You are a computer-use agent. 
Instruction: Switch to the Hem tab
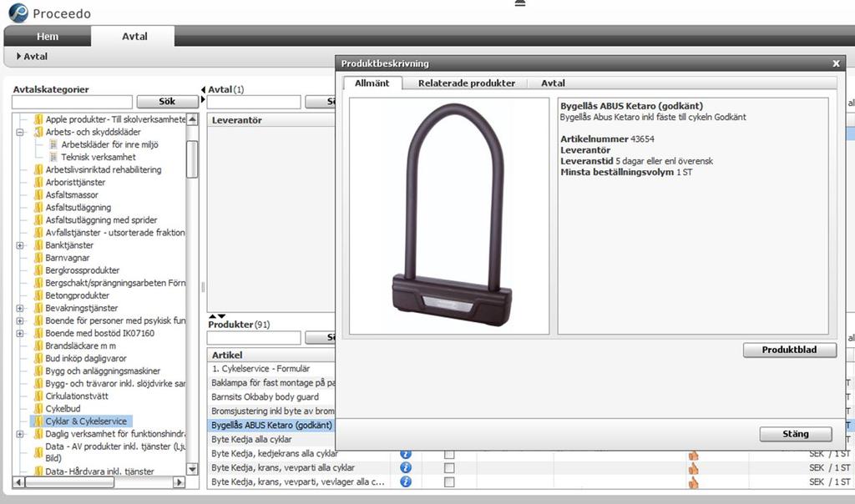pyautogui.click(x=48, y=37)
